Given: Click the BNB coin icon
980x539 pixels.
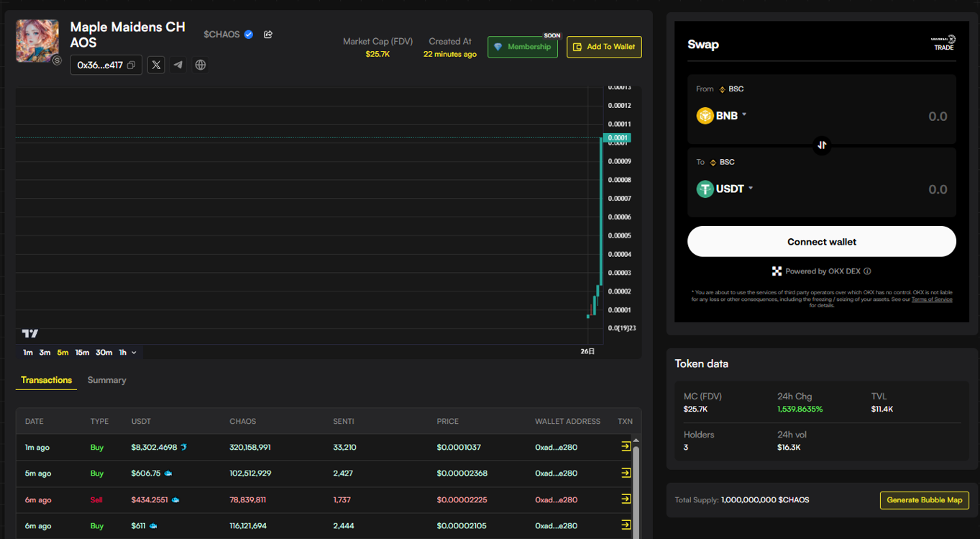Looking at the screenshot, I should click(x=705, y=115).
